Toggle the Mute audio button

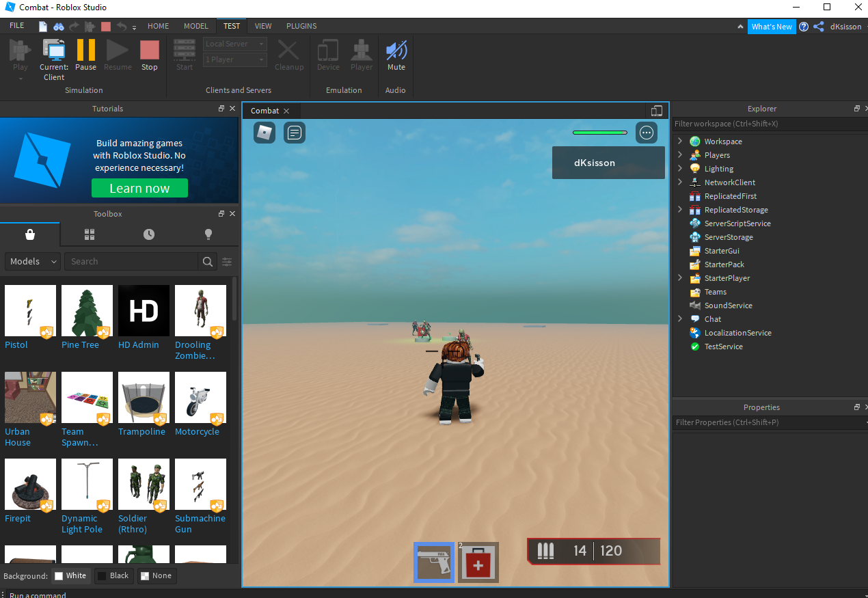click(x=396, y=55)
